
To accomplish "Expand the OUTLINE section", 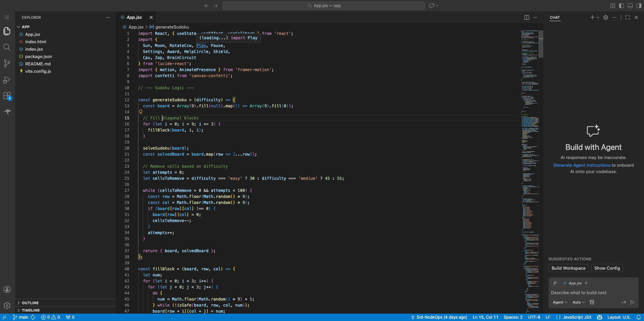I will (x=30, y=303).
